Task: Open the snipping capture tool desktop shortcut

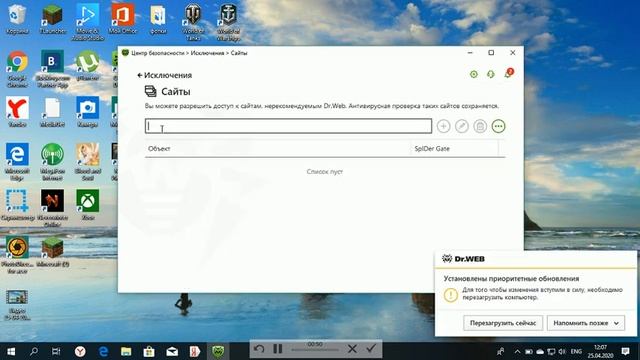Action: click(x=17, y=205)
